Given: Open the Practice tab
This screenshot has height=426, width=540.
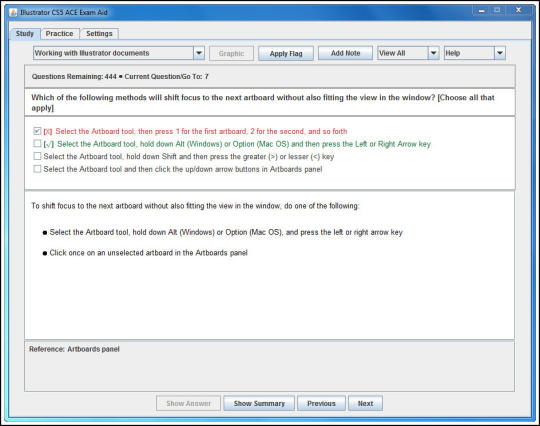Looking at the screenshot, I should [x=60, y=34].
